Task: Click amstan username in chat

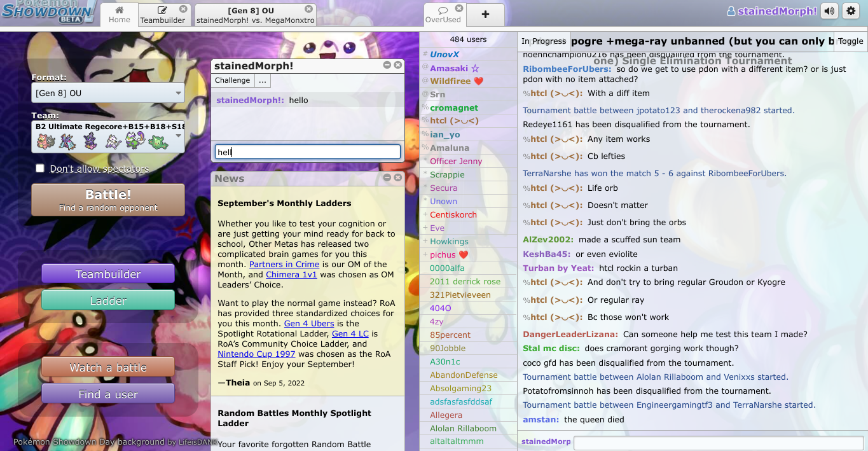Action: point(541,419)
